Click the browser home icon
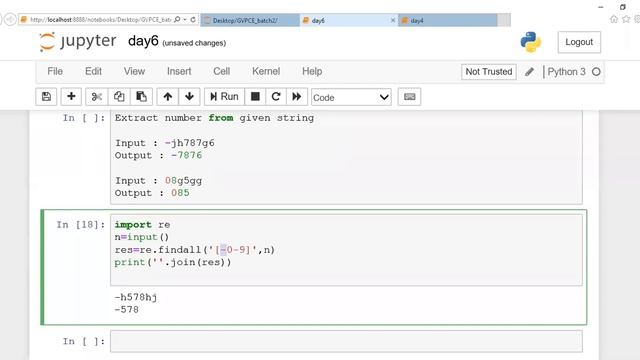The height and width of the screenshot is (360, 640). 613,19
